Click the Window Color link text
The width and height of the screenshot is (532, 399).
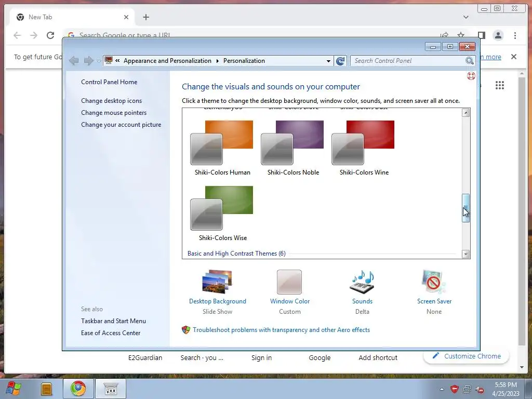coord(290,301)
